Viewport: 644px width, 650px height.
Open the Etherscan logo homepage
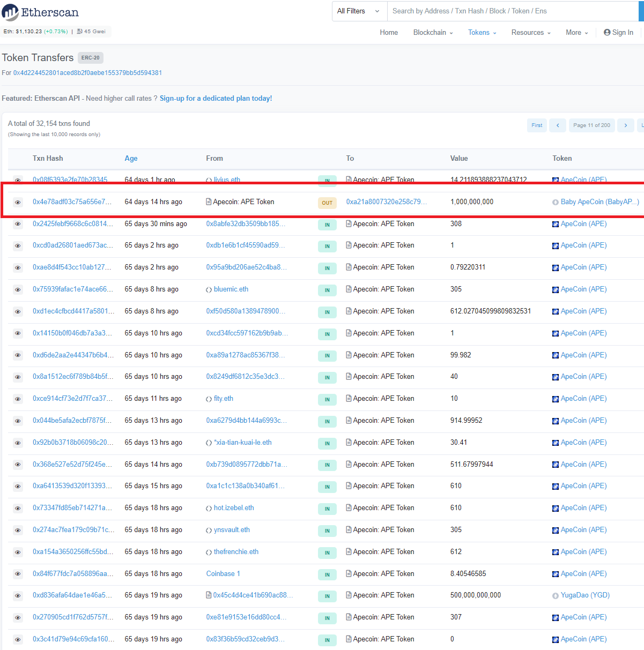click(40, 12)
